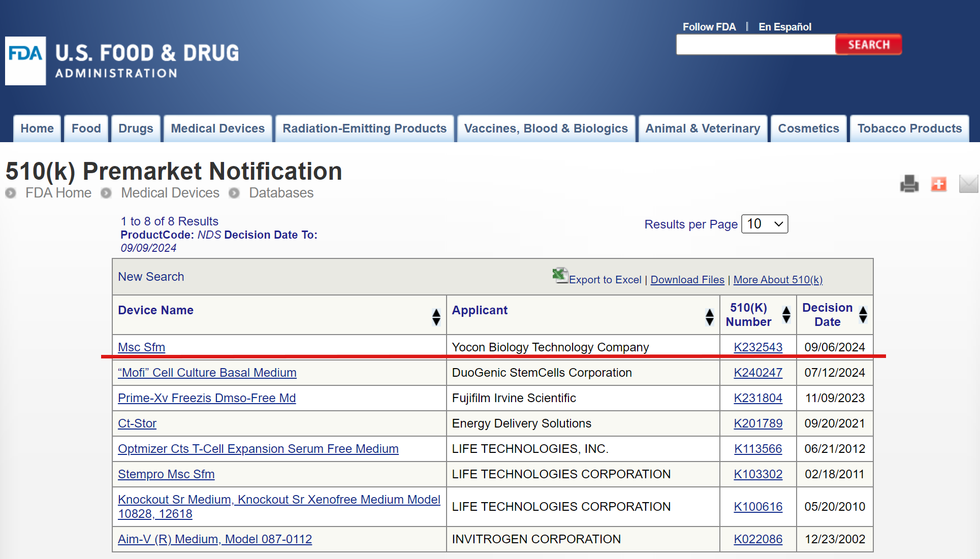Open Msc Sfm device link
Viewport: 980px width, 559px height.
click(x=141, y=347)
